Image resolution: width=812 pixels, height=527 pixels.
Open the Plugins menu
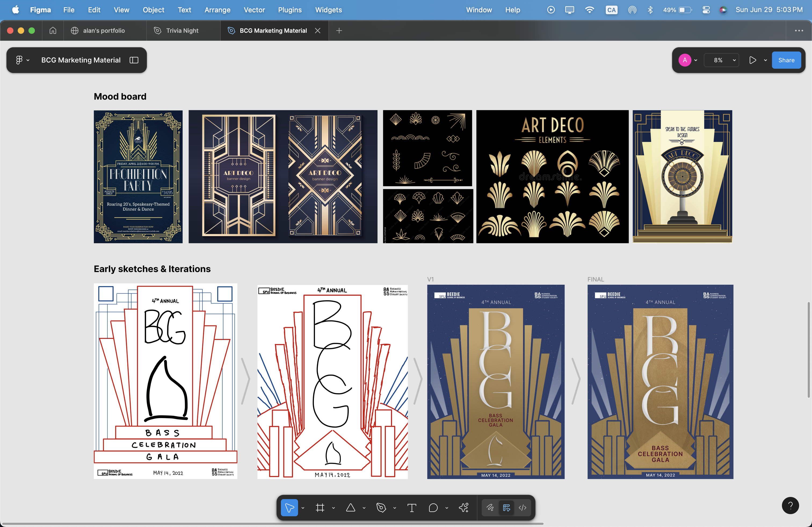pyautogui.click(x=290, y=10)
